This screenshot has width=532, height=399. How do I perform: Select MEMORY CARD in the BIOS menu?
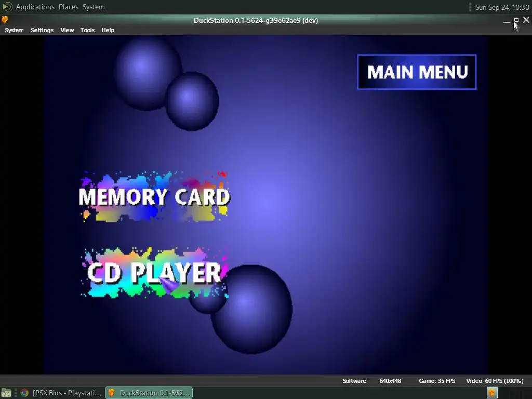pos(154,197)
